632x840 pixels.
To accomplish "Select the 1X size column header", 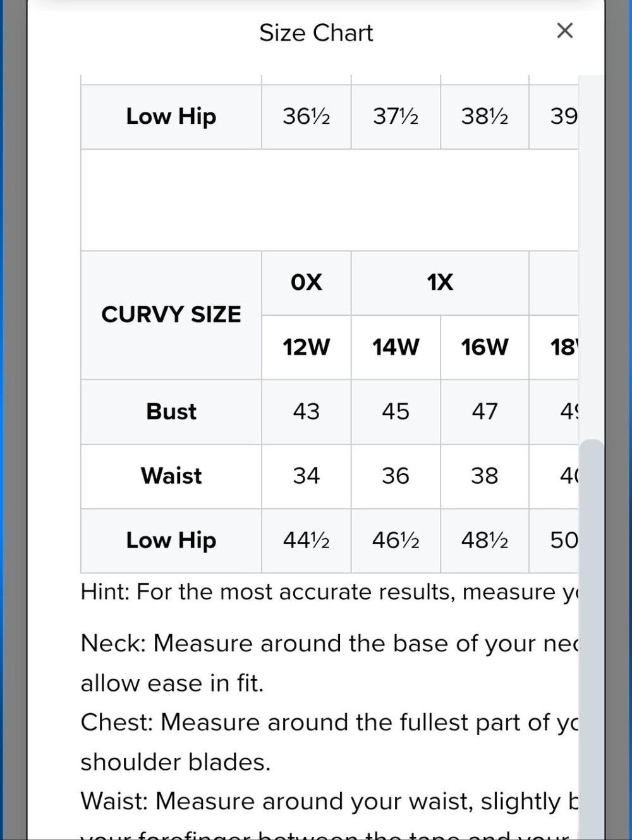I will click(x=440, y=283).
